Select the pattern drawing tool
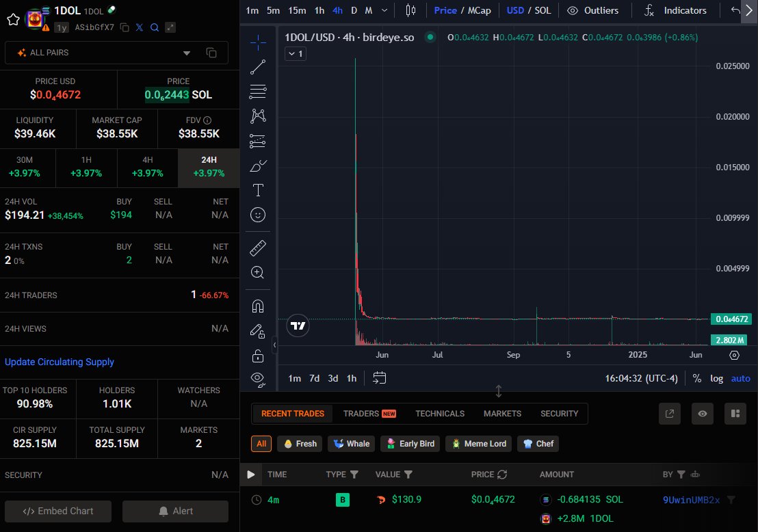The height and width of the screenshot is (532, 758). click(x=258, y=116)
